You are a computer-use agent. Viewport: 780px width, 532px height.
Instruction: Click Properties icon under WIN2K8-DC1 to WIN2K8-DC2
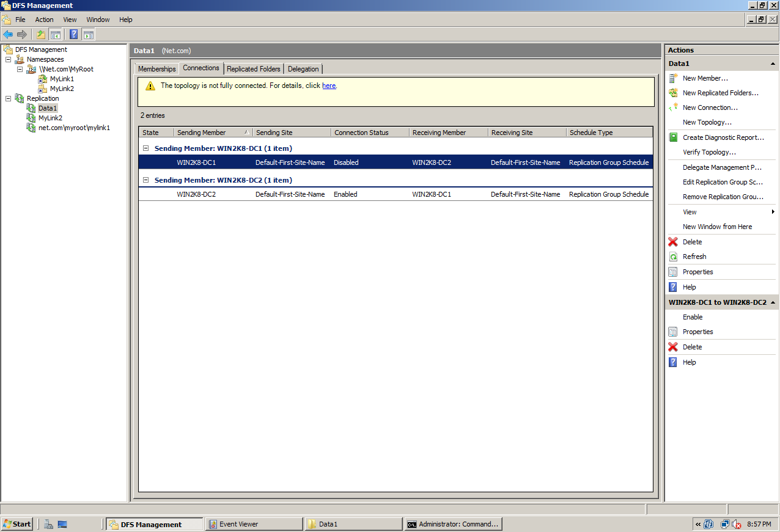pyautogui.click(x=673, y=332)
